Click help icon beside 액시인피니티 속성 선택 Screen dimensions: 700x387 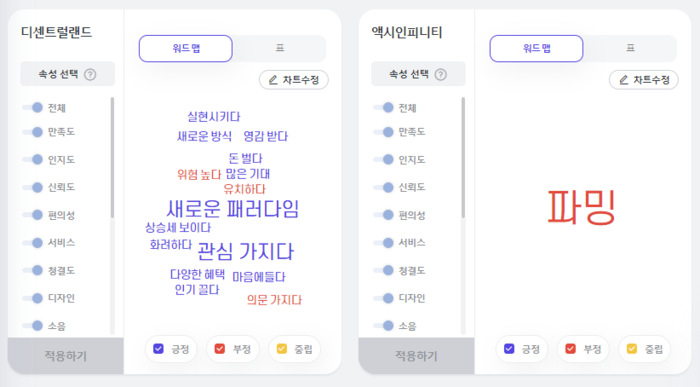441,75
